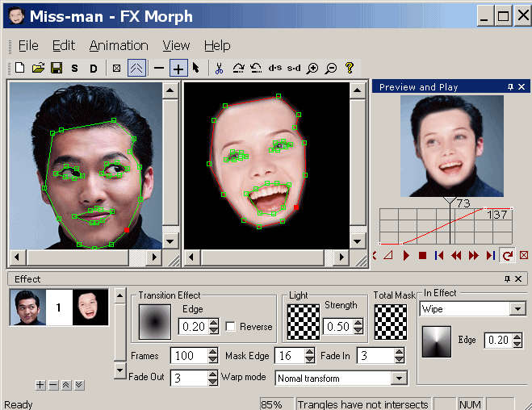
Task: Close the Effect panel
Action: 518,279
